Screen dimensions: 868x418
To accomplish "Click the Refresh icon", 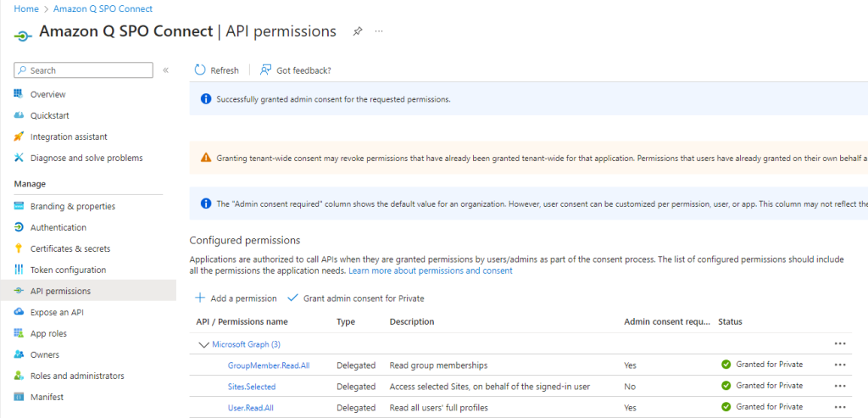I will [x=200, y=70].
